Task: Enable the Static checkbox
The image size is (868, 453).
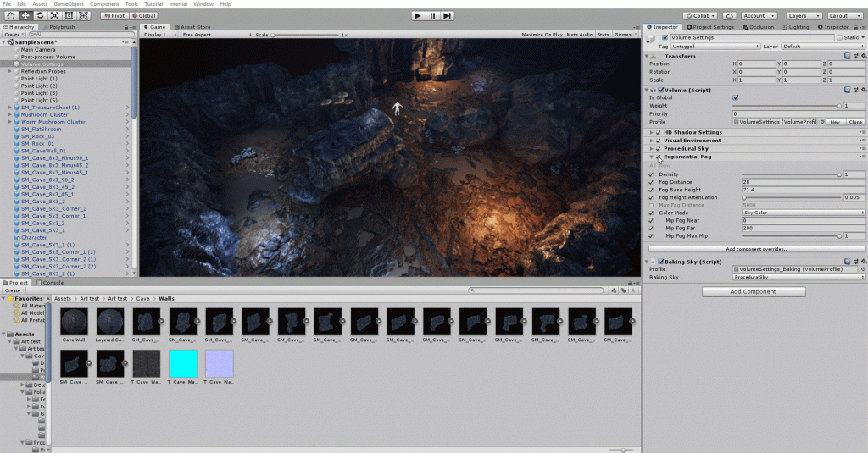Action: point(840,37)
